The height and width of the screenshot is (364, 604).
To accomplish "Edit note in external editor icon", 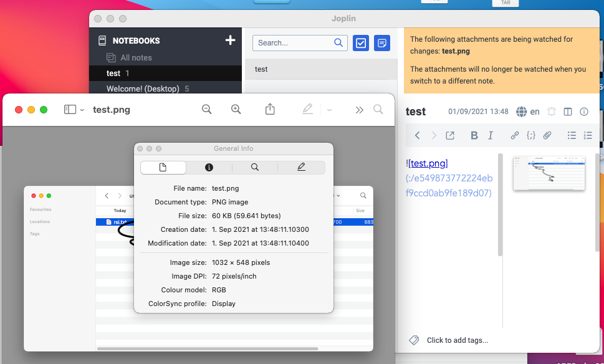I will [x=450, y=135].
